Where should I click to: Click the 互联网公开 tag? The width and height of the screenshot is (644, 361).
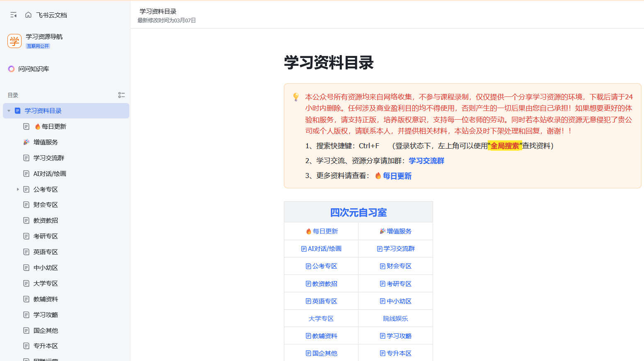tap(38, 46)
